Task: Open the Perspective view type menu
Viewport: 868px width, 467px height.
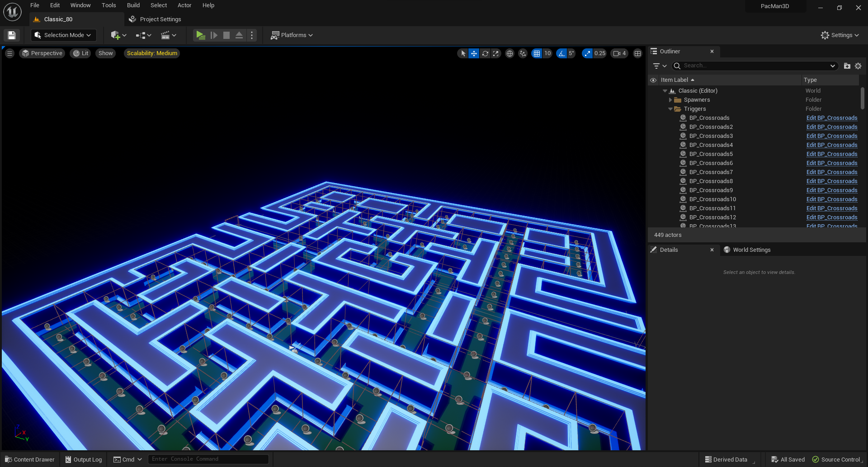Action: [42, 53]
